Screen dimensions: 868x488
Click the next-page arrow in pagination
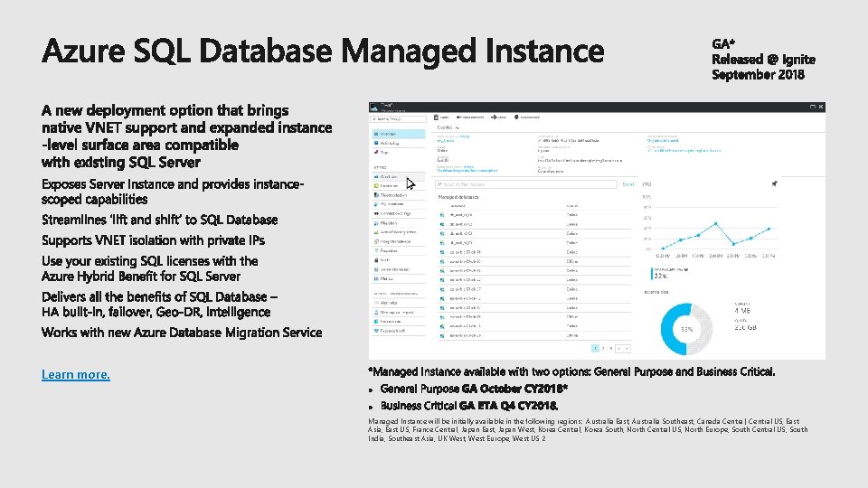(627, 349)
